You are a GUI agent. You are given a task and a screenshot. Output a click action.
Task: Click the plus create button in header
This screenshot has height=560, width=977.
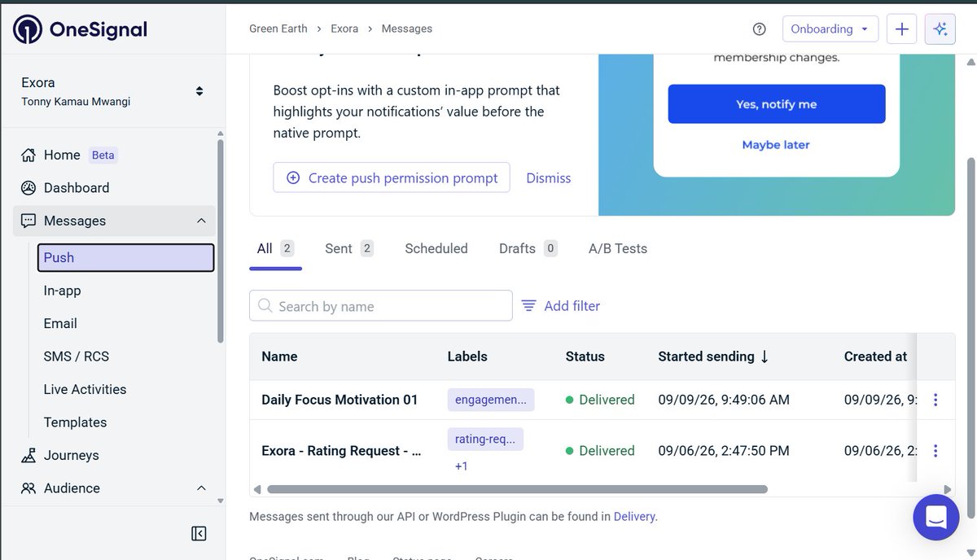(x=901, y=29)
